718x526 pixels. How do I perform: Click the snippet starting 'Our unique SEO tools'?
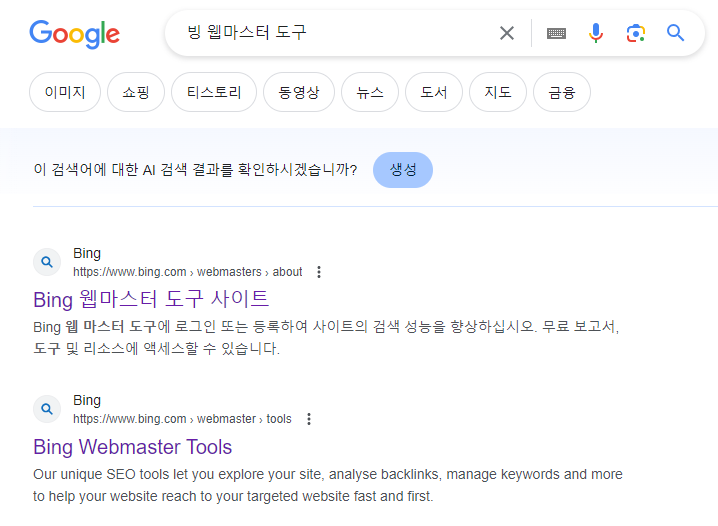point(328,485)
